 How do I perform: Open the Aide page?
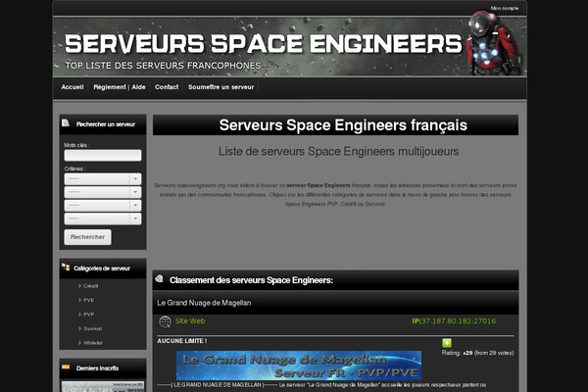point(138,87)
